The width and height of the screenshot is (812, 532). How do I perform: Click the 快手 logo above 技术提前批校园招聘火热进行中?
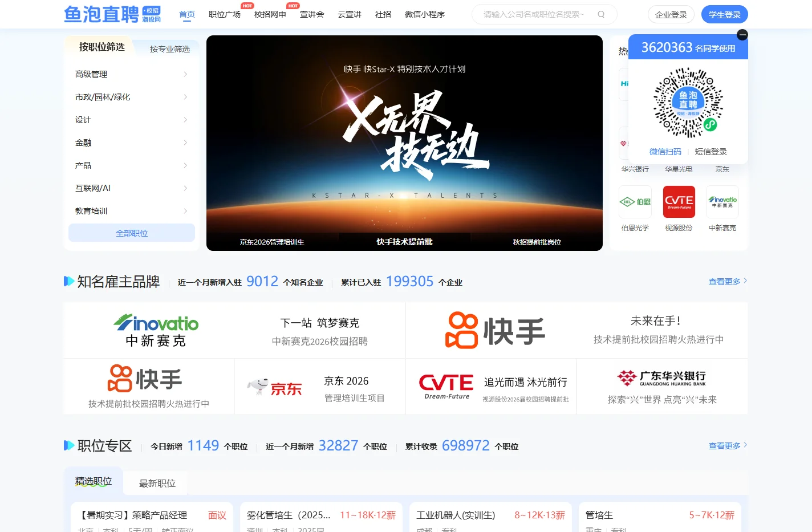(145, 379)
